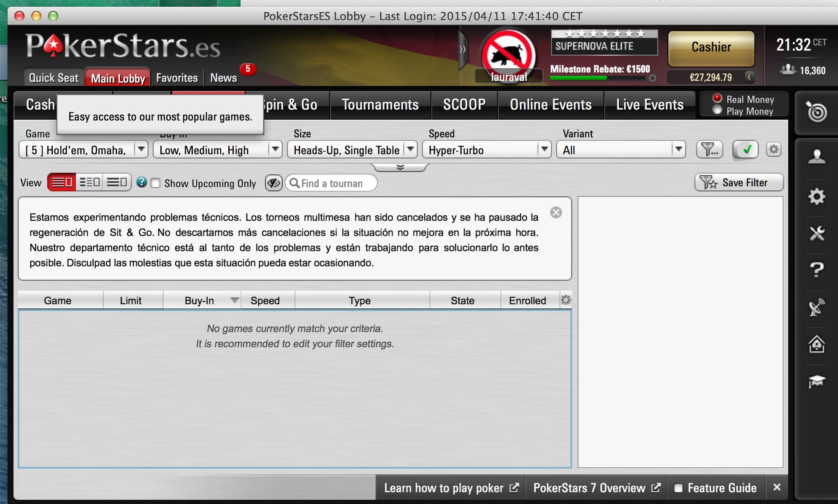The height and width of the screenshot is (504, 838).
Task: Open the player account icon in sidebar
Action: pyautogui.click(x=817, y=157)
